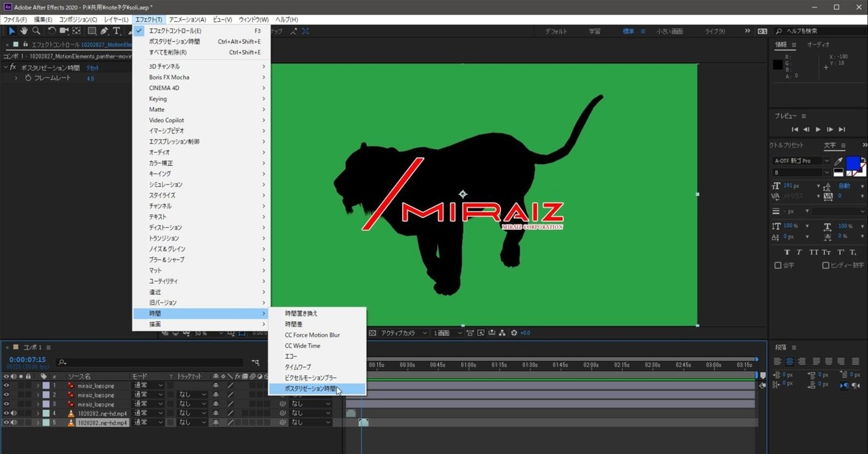Jump to first frame in preview panel
The image size is (868, 454).
tap(795, 129)
